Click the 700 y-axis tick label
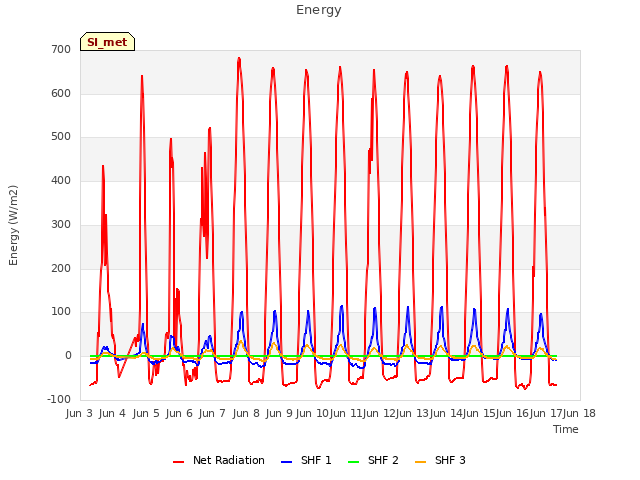 (x=61, y=50)
